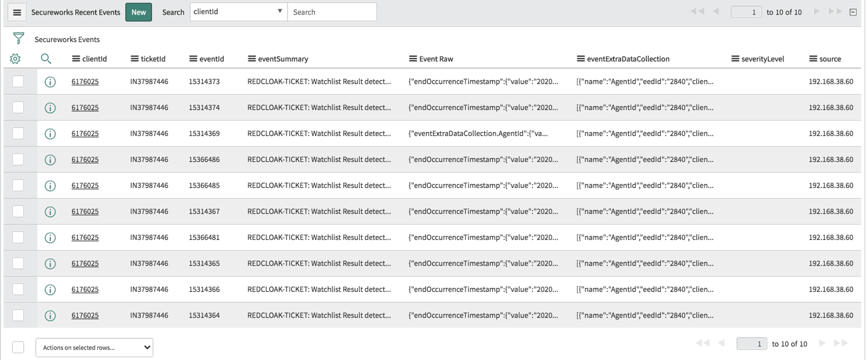Tick the select-all checkbox beside Actions dropdown
This screenshot has height=360, width=868.
[x=18, y=347]
